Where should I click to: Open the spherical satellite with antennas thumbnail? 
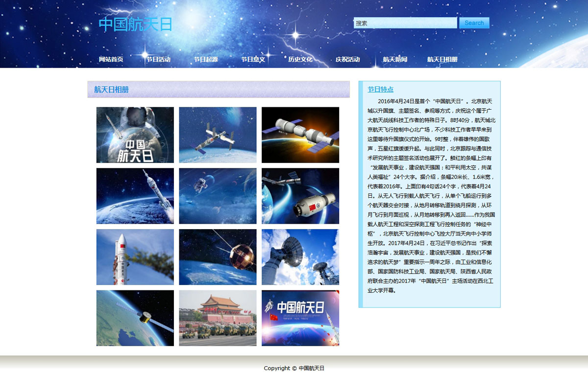click(218, 257)
